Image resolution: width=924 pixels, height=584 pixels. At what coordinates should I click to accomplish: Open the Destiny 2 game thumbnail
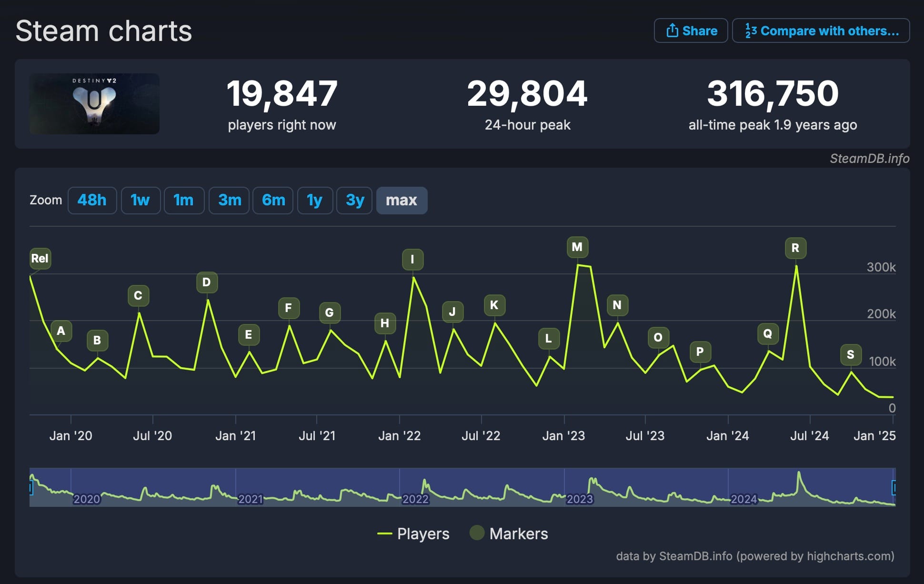[94, 104]
